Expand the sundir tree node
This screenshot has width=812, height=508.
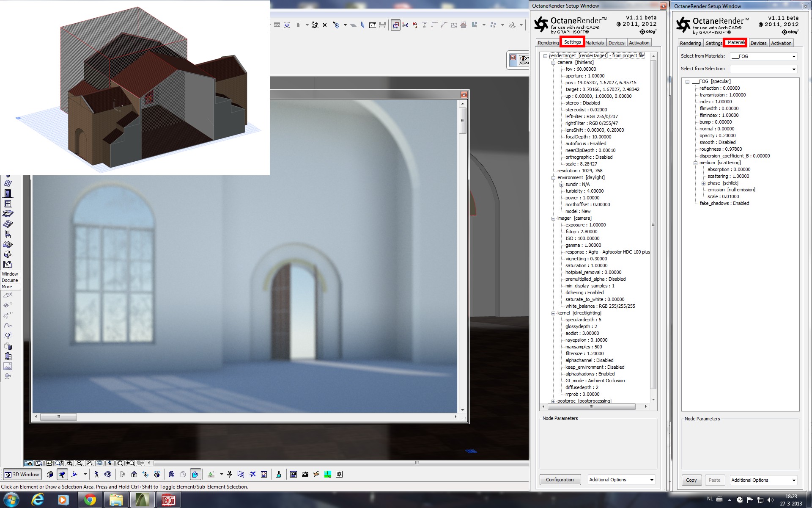coord(561,185)
